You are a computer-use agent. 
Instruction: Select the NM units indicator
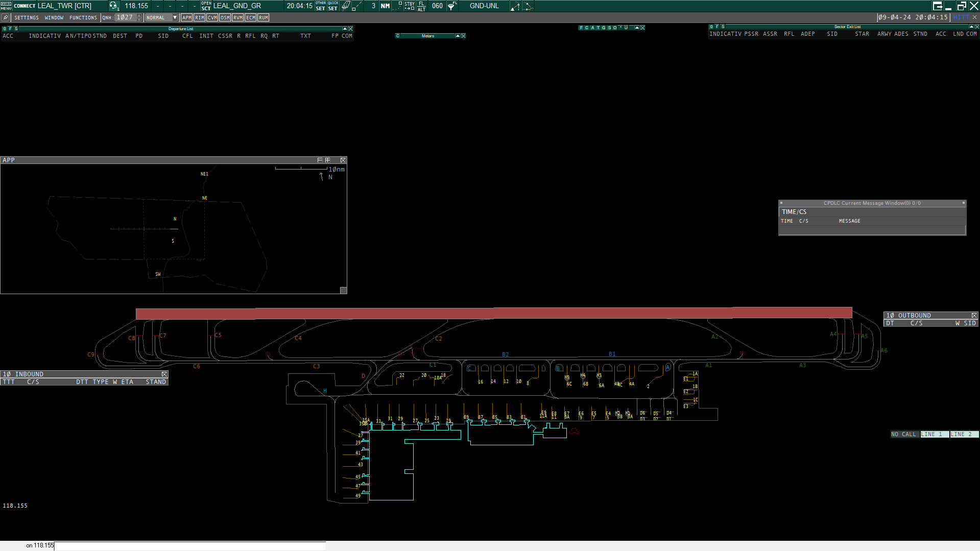point(386,6)
